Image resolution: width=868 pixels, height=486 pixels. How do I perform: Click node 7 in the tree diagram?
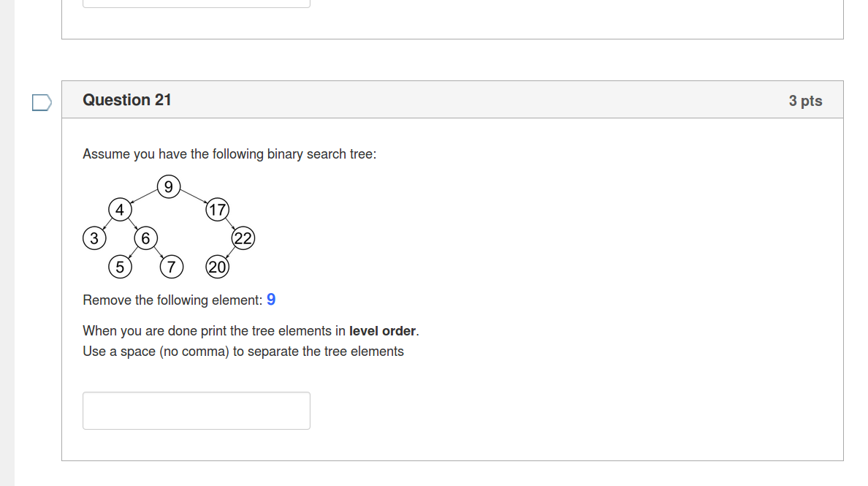pyautogui.click(x=171, y=267)
